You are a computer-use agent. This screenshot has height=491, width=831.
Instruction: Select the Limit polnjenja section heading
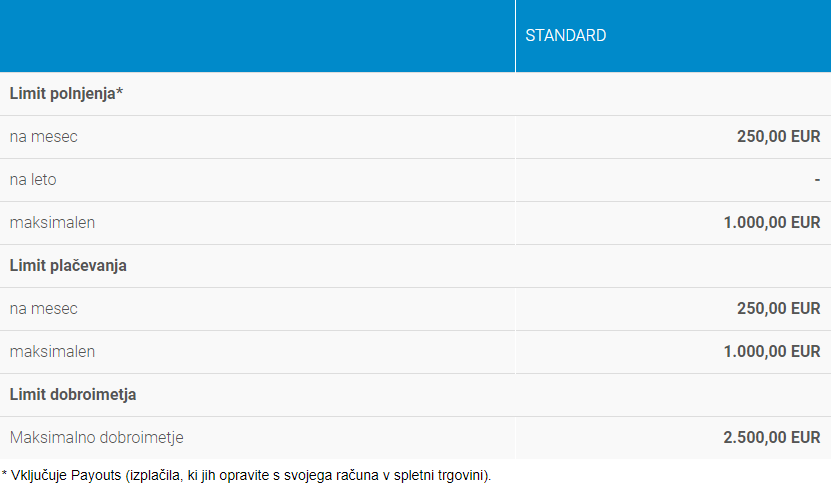click(x=62, y=94)
